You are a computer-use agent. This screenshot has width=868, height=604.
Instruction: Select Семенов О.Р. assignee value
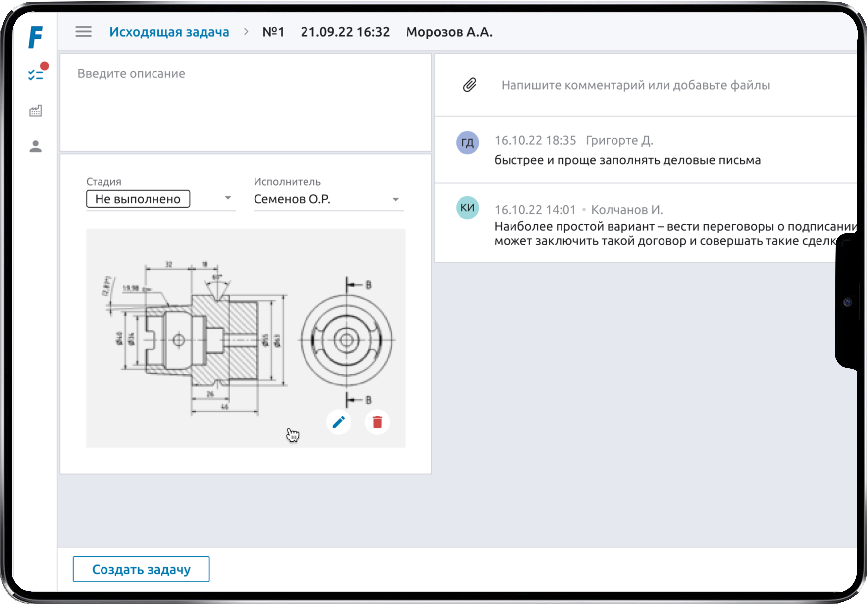tap(292, 199)
